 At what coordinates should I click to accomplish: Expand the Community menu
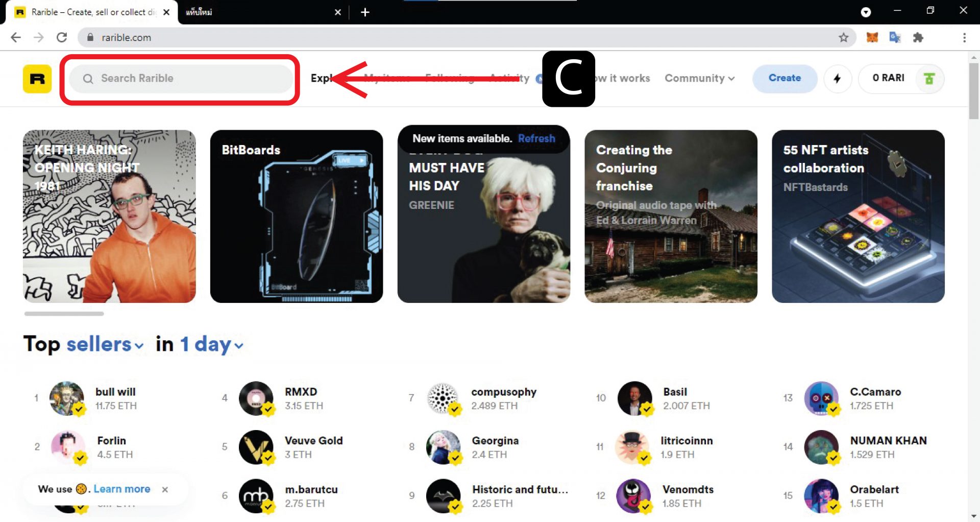[699, 78]
